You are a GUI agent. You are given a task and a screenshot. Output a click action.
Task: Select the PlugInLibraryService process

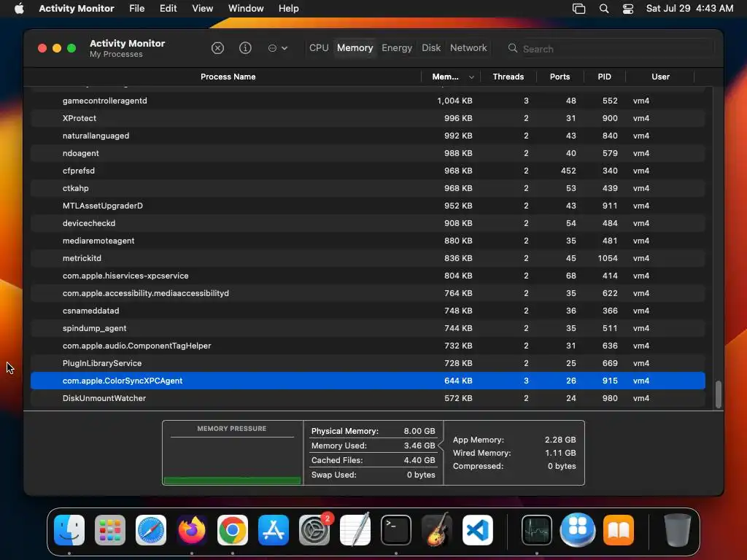click(368, 363)
